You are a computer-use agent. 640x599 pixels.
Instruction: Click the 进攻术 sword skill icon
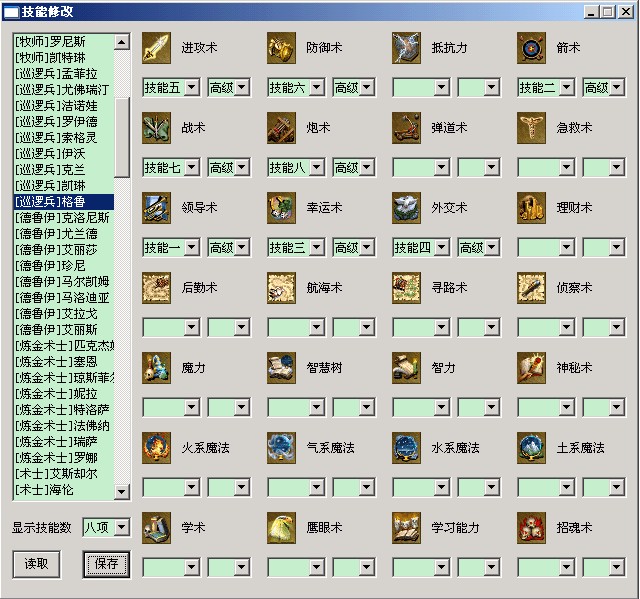[x=156, y=48]
